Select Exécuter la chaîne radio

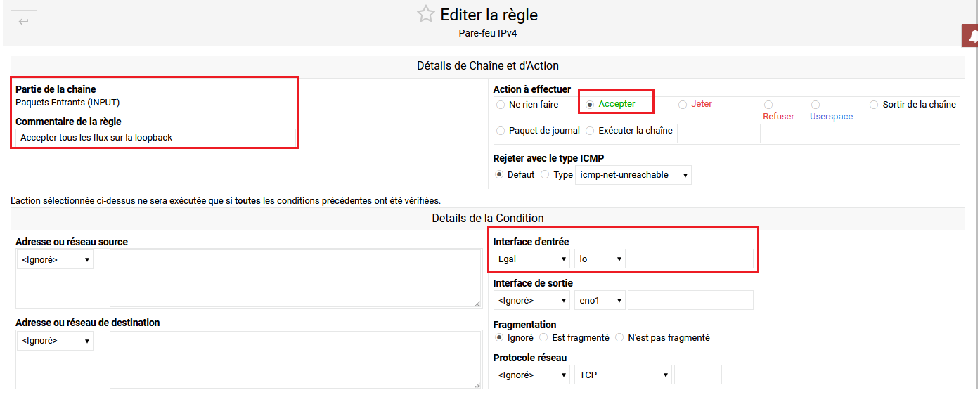(590, 131)
